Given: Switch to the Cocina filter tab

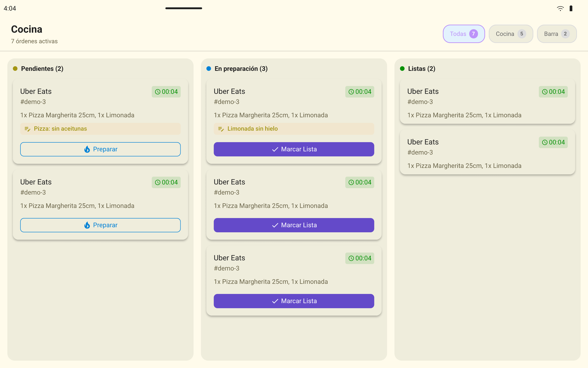Looking at the screenshot, I should coord(511,34).
